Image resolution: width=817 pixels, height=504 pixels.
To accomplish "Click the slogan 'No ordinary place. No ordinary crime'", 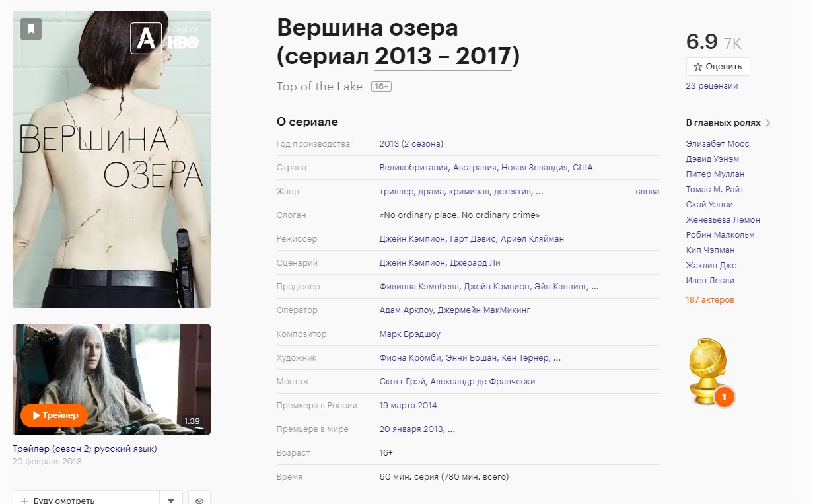I will 460,215.
